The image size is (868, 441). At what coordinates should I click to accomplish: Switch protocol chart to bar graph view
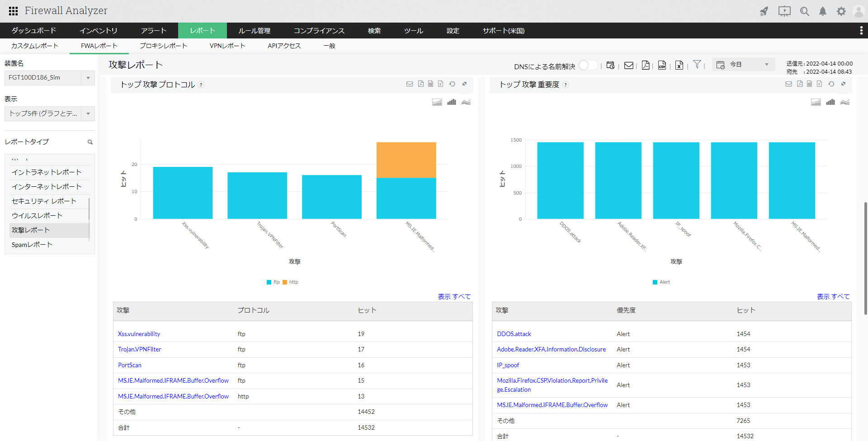click(451, 102)
